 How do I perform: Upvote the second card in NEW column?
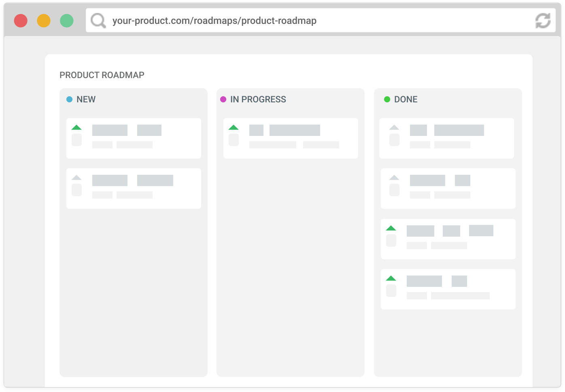click(76, 178)
